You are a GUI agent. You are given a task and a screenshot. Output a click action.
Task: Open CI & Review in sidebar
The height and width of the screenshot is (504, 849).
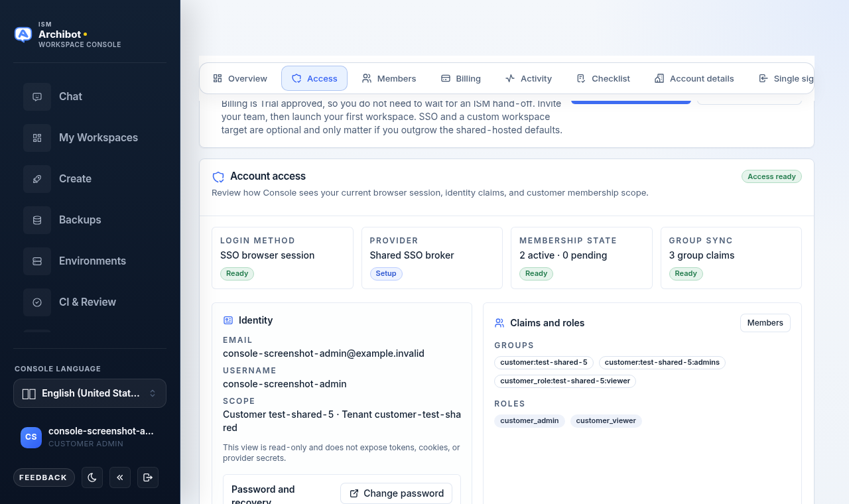click(90, 302)
